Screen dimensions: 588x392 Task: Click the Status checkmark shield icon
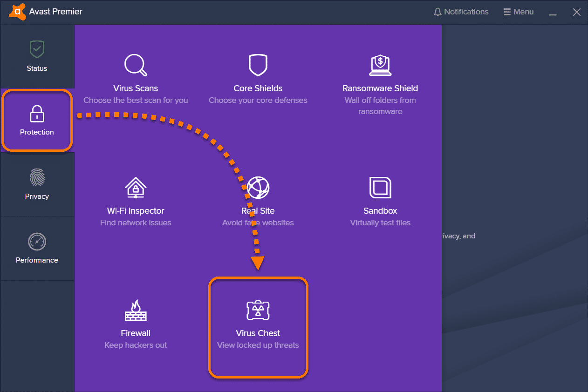pos(37,49)
